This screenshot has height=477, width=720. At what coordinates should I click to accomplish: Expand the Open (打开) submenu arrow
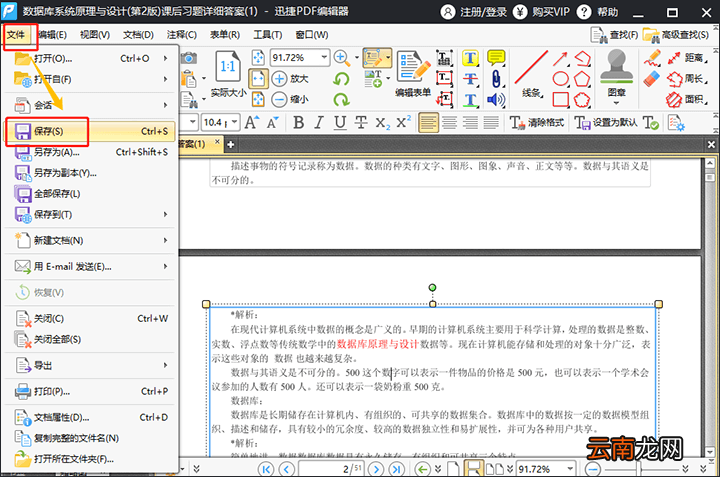165,58
